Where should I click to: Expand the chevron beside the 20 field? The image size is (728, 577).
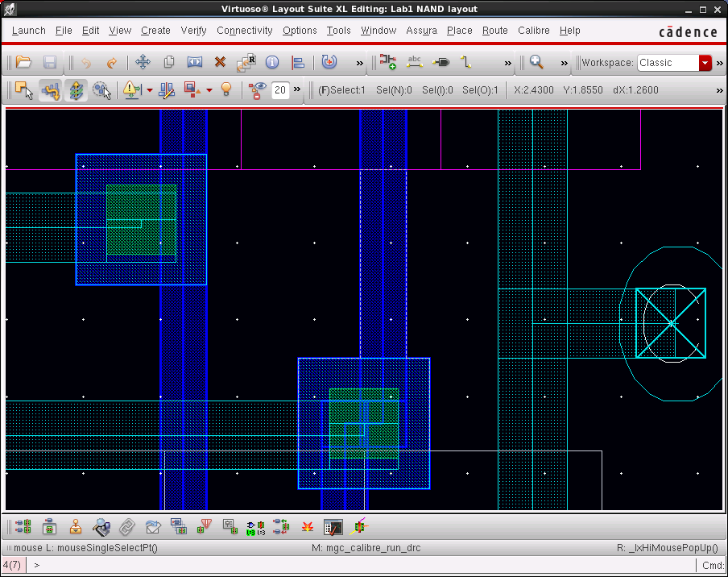pyautogui.click(x=296, y=89)
